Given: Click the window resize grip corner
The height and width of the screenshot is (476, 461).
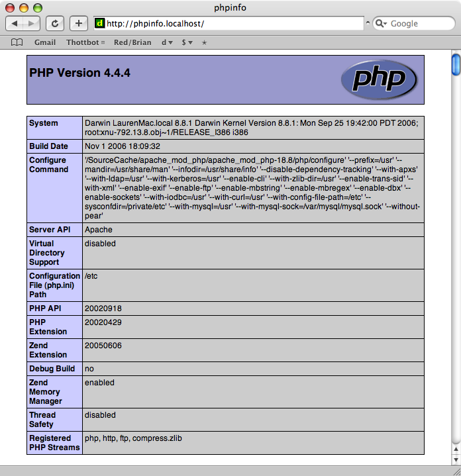Looking at the screenshot, I should pyautogui.click(x=456, y=471).
